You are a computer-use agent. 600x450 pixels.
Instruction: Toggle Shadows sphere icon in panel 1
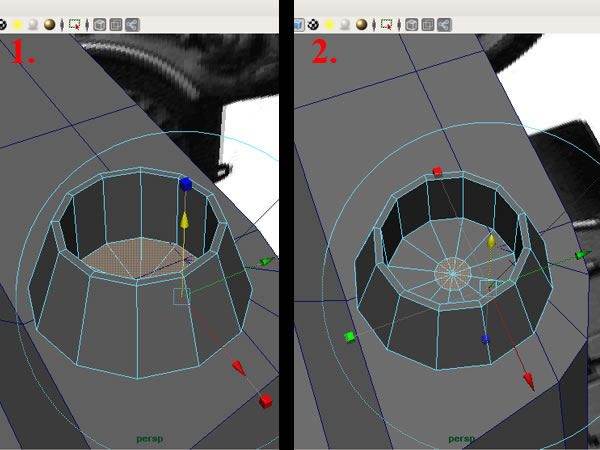point(33,25)
